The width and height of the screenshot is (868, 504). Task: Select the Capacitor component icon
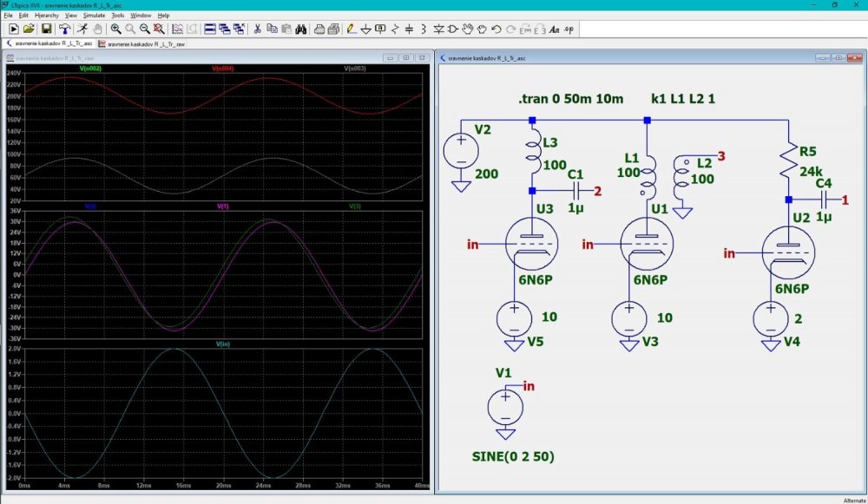tap(410, 29)
